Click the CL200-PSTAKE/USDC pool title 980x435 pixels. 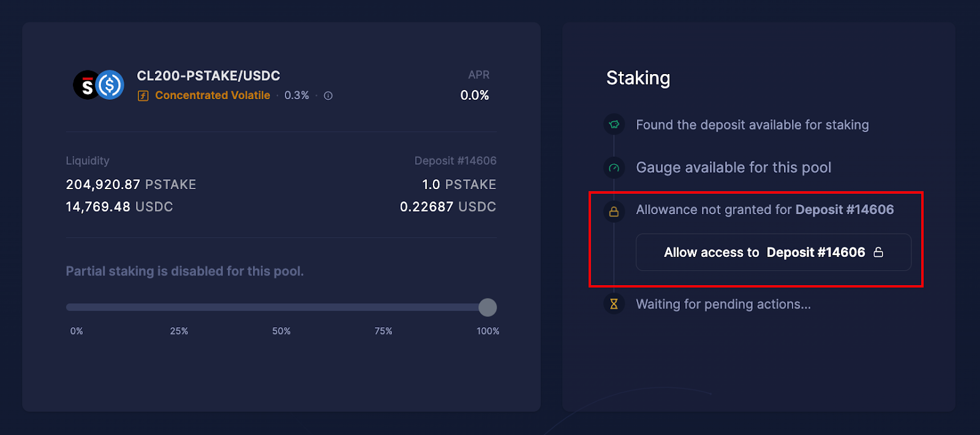[208, 76]
